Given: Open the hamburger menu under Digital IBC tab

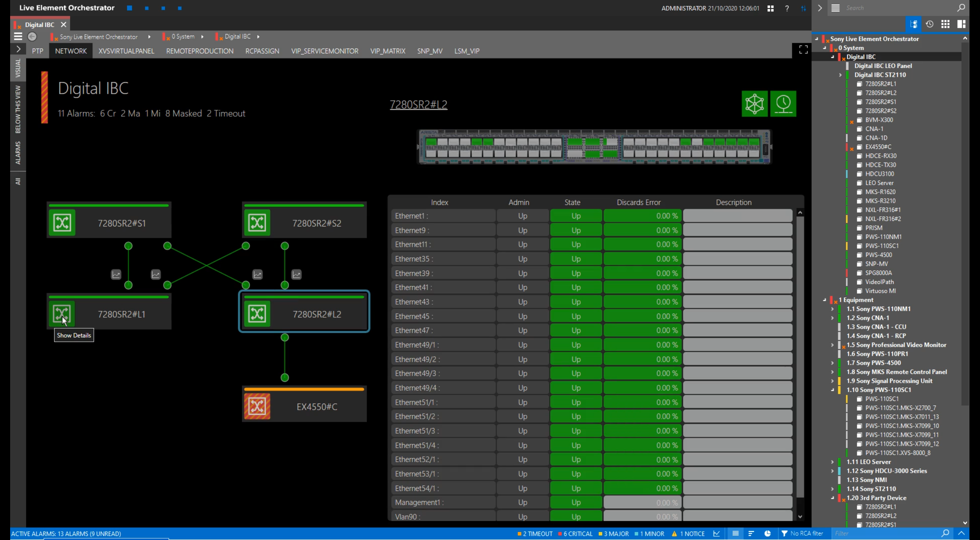Looking at the screenshot, I should point(18,37).
